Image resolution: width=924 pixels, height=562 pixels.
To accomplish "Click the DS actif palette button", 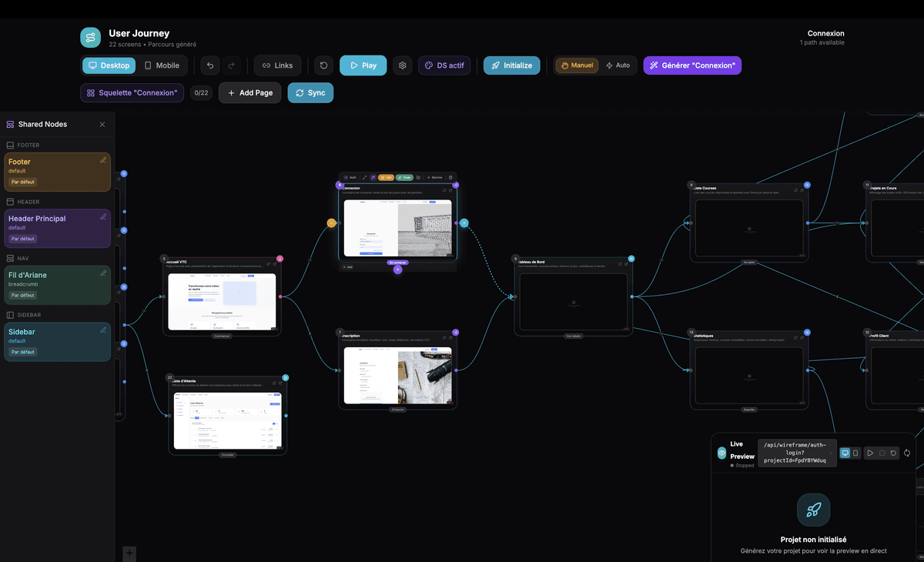I will coord(444,65).
